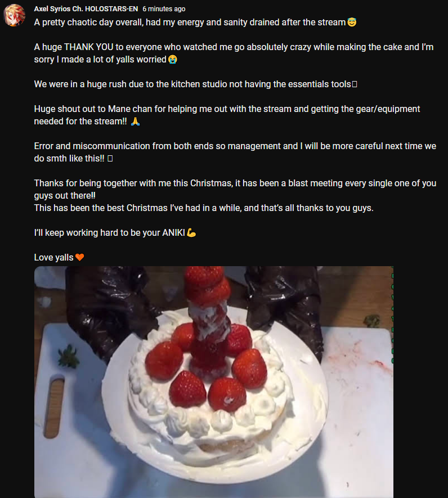Click the missing-glyph box after 'like this!!'

[110, 159]
